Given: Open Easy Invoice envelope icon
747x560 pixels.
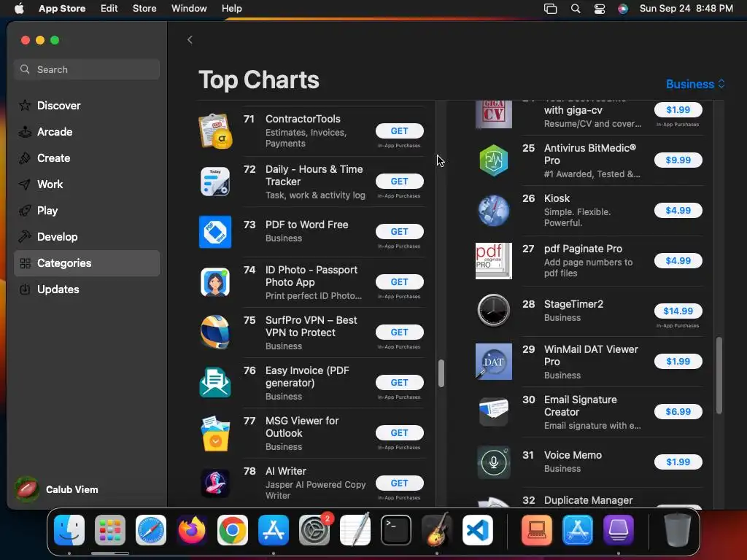Looking at the screenshot, I should [x=215, y=382].
